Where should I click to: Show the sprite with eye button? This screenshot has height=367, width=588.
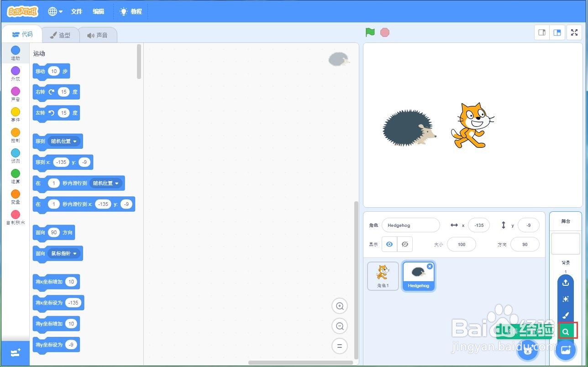(389, 245)
